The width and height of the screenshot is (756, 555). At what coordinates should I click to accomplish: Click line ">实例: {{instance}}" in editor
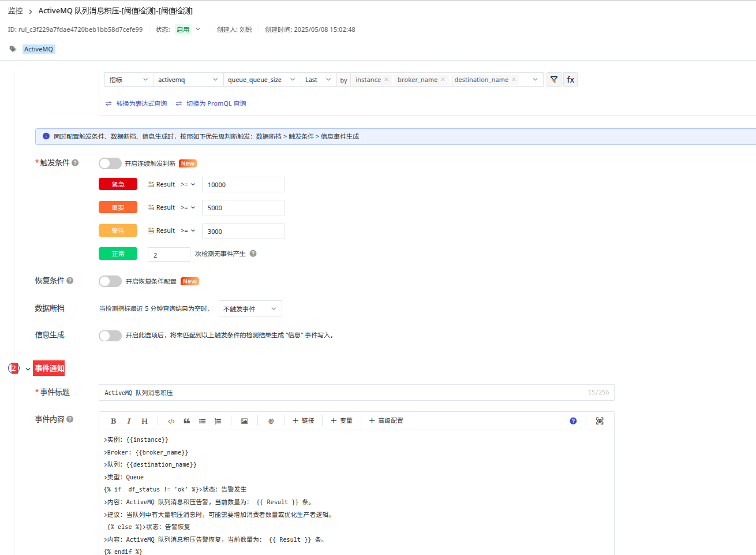click(136, 440)
